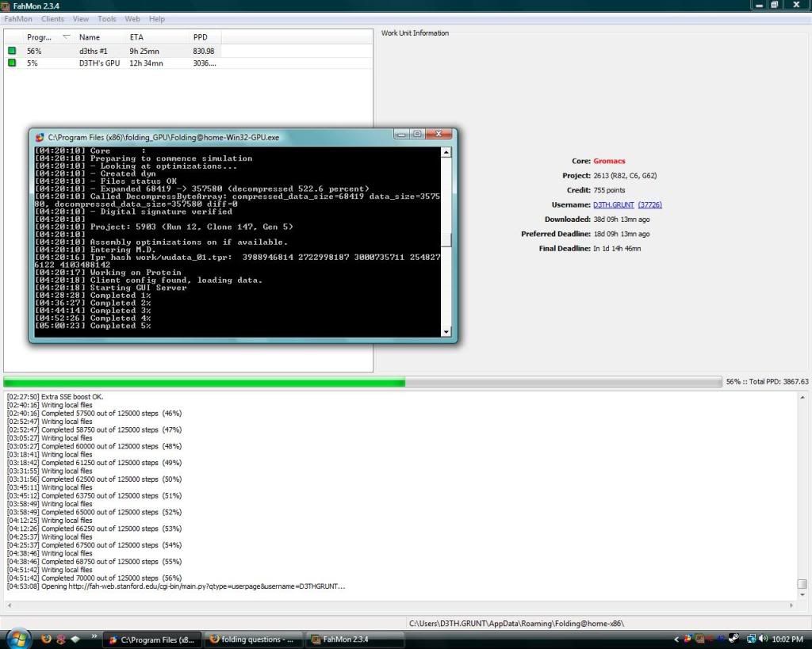
Task: Maximize the Folding GPU console window
Action: tap(417, 134)
